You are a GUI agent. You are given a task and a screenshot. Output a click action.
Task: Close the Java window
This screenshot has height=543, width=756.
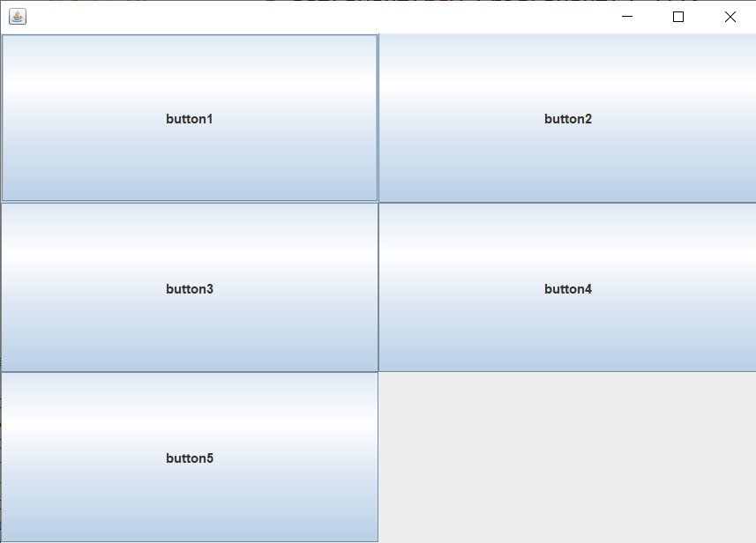730,17
